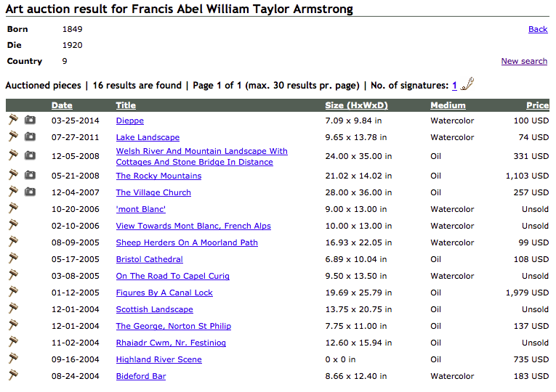Select the death year 1920
Image resolution: width=556 pixels, height=392 pixels.
73,45
